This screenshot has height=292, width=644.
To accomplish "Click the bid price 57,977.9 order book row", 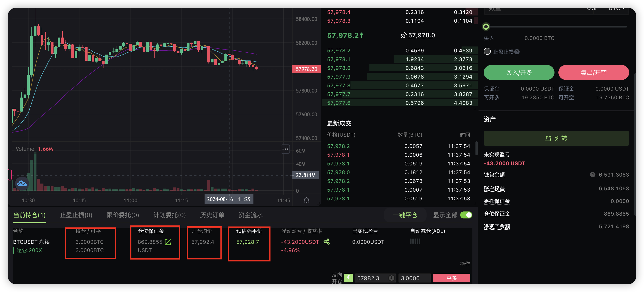I will 399,77.
